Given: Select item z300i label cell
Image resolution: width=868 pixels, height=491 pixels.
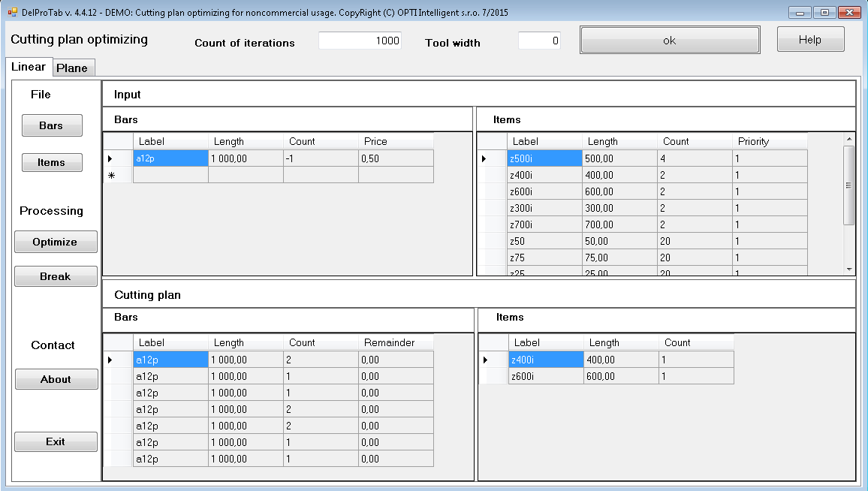Looking at the screenshot, I should [x=544, y=208].
